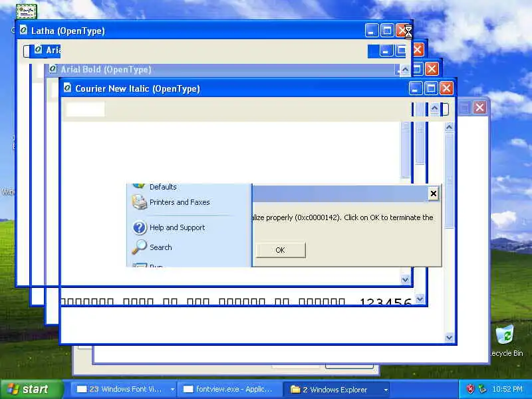The width and height of the screenshot is (532, 399).
Task: Minimize the Courier New Italic window
Action: click(415, 88)
